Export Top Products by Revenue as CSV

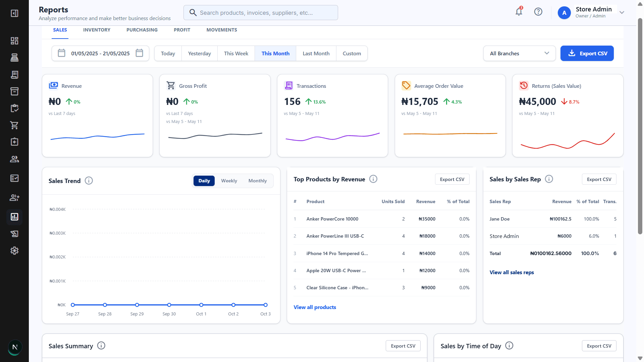452,179
